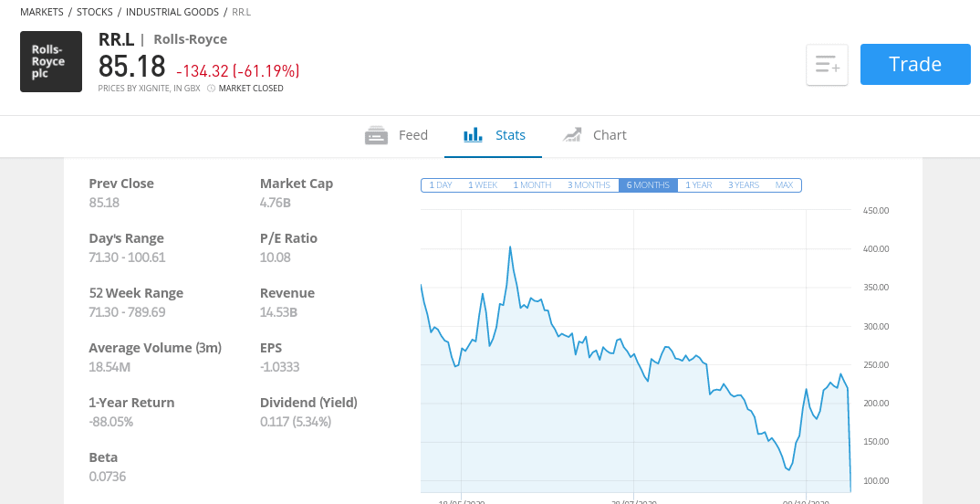Open the Feed tab
The image size is (980, 504).
pos(396,135)
